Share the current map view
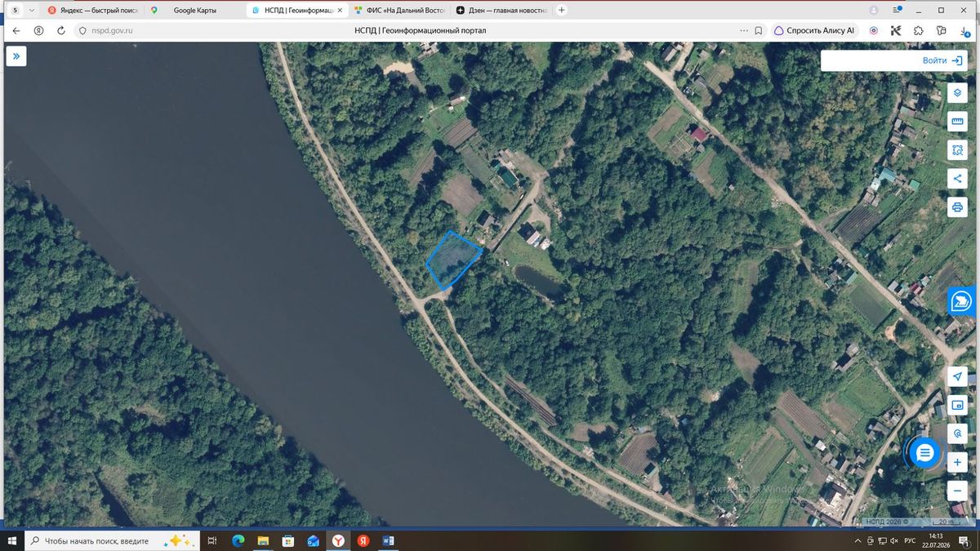The width and height of the screenshot is (980, 551). (957, 179)
